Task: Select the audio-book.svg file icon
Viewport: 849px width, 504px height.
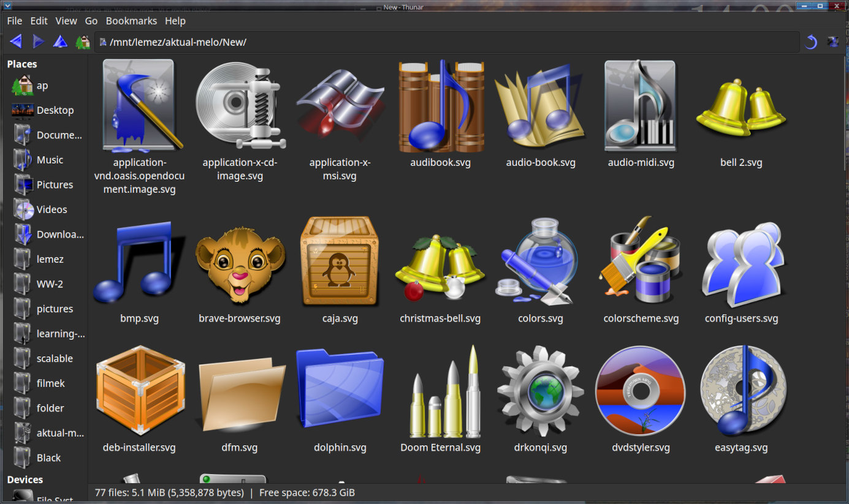Action: [x=540, y=105]
